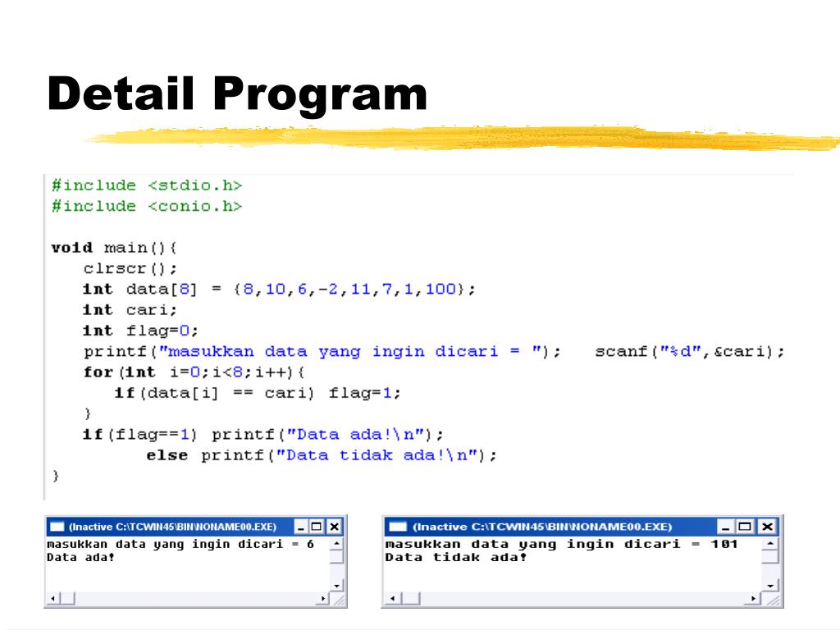This screenshot has height=630, width=840.
Task: Click "Data tidak ada!" output in right console
Action: pyautogui.click(x=456, y=558)
